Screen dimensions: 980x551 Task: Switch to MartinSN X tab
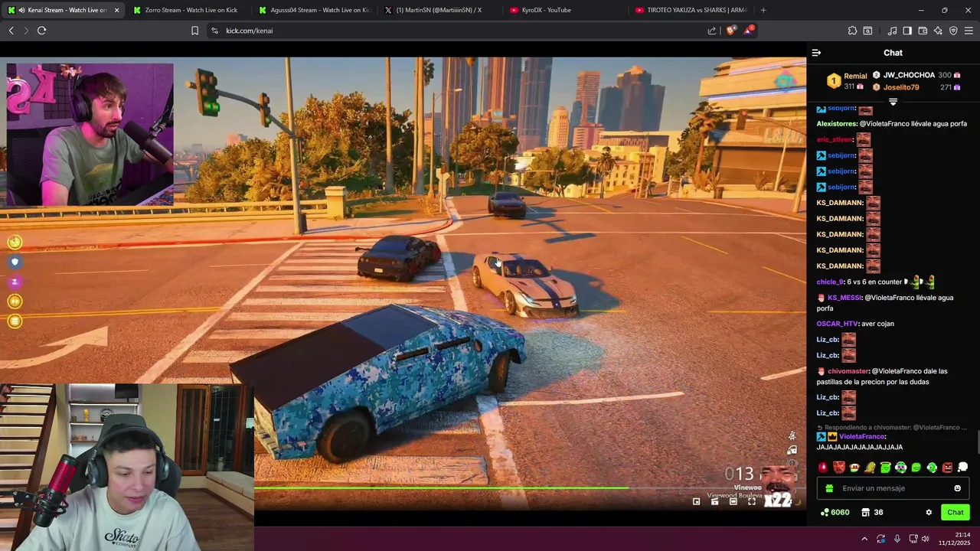coord(440,10)
